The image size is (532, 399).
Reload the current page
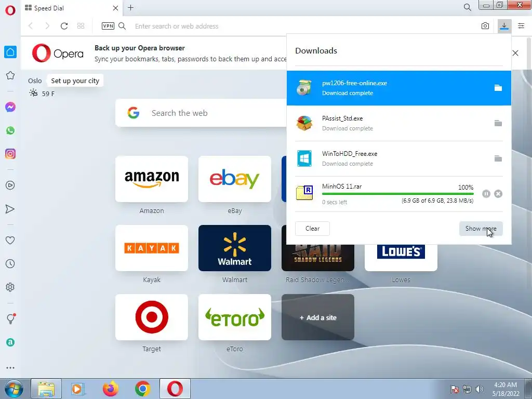64,26
